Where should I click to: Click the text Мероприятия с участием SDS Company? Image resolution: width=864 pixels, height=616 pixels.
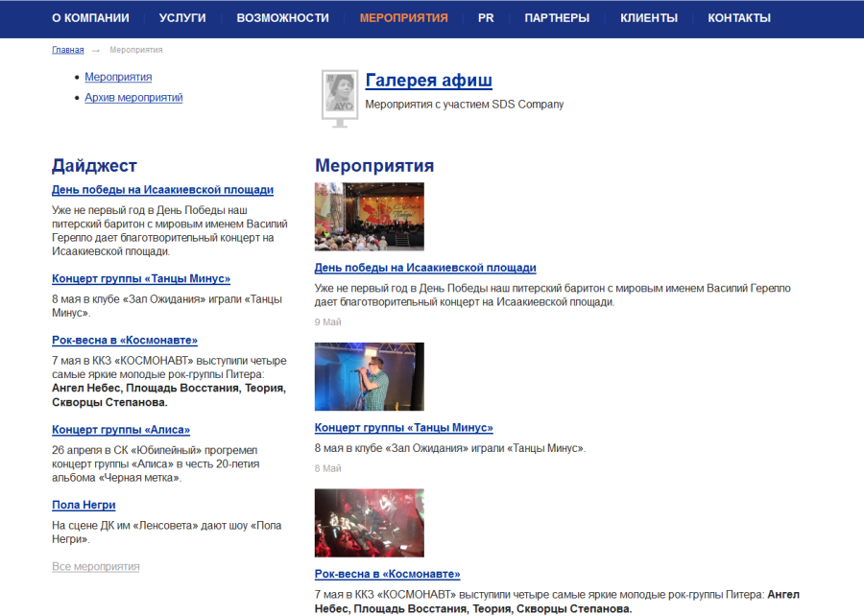465,105
